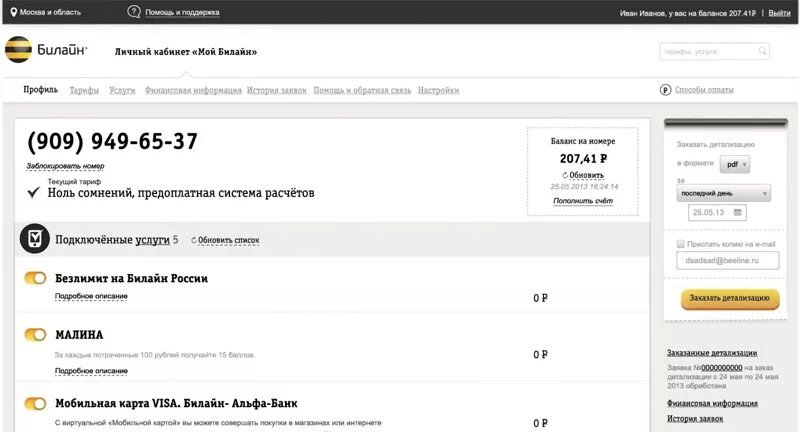Image resolution: width=800 pixels, height=432 pixels.
Task: Click Безлимит на Билайн России title
Action: (131, 278)
